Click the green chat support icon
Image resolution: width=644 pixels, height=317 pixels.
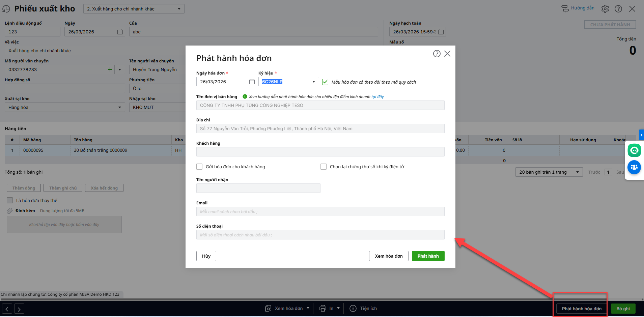[x=634, y=150]
